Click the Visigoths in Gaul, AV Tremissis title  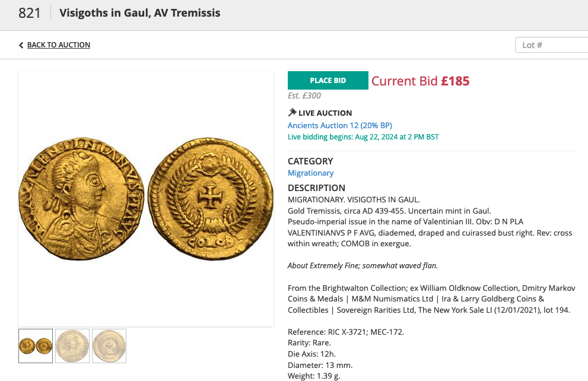pos(140,13)
